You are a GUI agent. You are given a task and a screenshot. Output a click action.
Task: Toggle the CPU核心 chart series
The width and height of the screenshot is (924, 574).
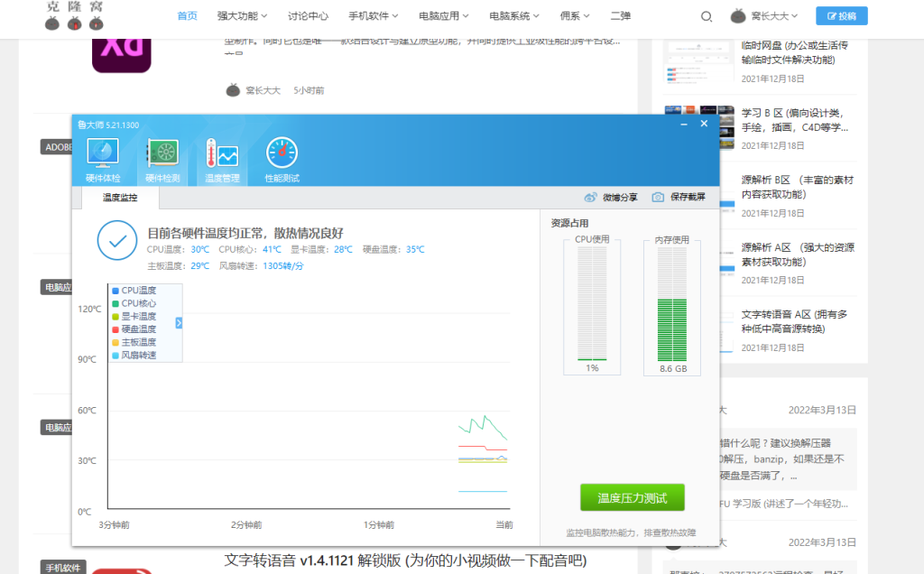tap(134, 303)
